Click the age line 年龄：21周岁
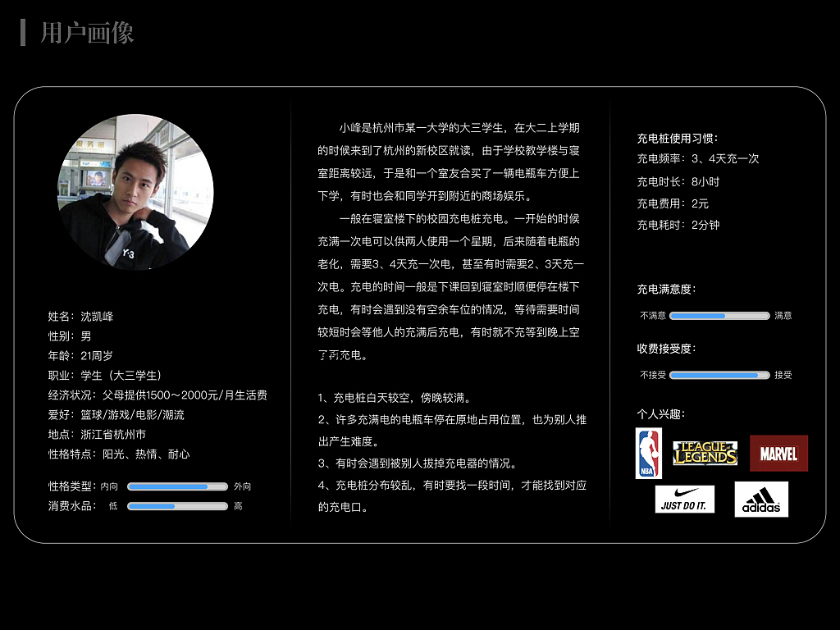840x630 pixels. pos(80,356)
